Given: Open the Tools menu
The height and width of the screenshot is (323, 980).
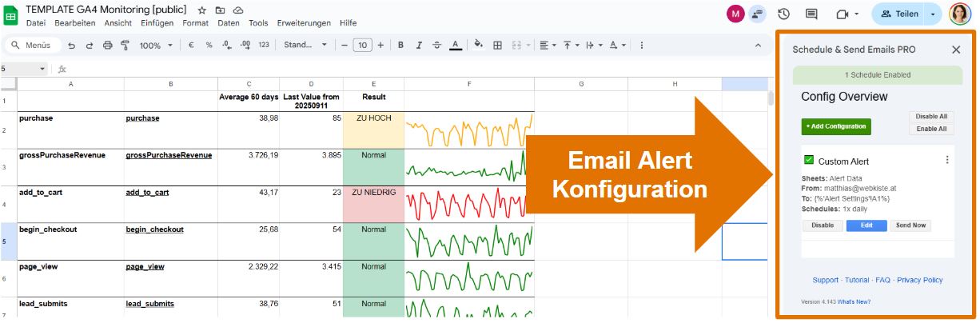Looking at the screenshot, I should click(x=258, y=23).
